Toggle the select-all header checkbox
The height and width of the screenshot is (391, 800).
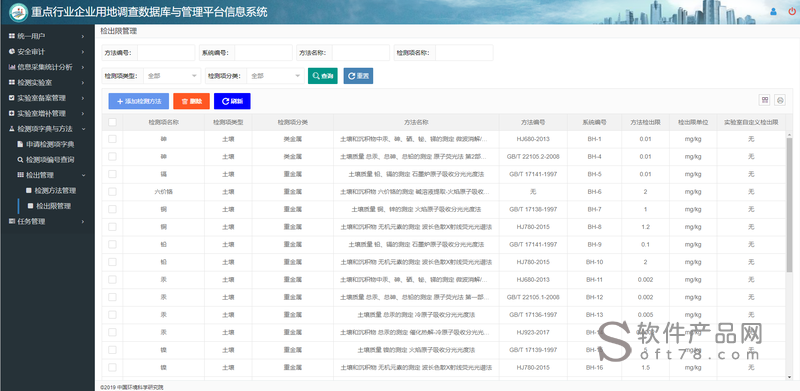(x=112, y=122)
